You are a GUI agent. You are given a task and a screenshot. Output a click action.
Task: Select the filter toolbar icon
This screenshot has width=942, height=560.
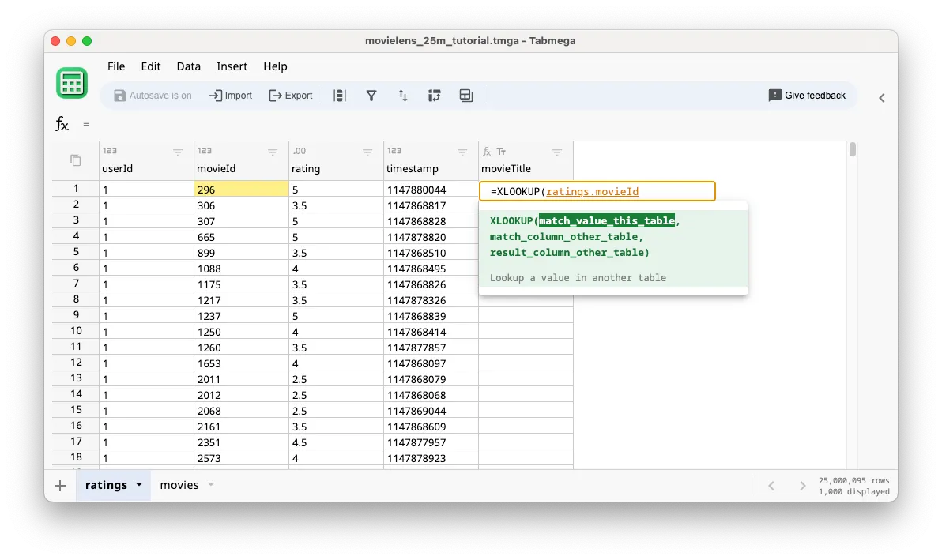[371, 95]
